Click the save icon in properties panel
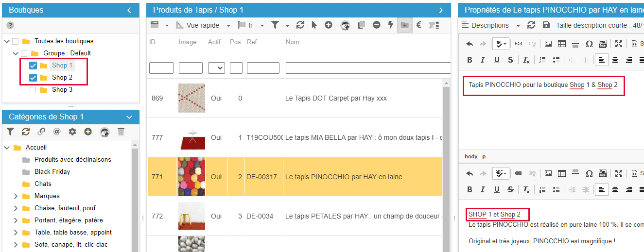The width and height of the screenshot is (644, 252). (x=546, y=25)
